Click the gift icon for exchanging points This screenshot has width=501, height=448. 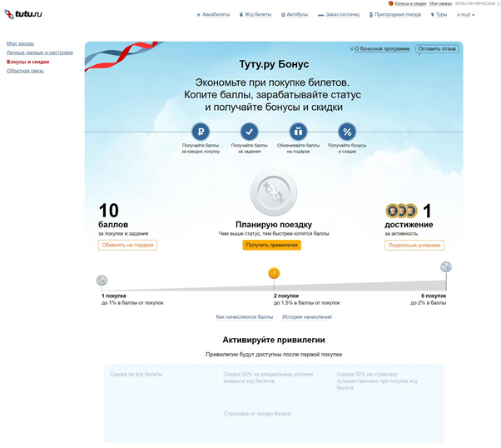pyautogui.click(x=298, y=132)
